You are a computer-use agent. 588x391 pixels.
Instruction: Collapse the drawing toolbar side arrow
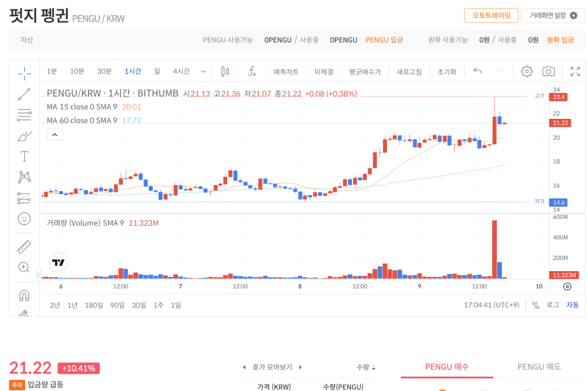coord(38,275)
